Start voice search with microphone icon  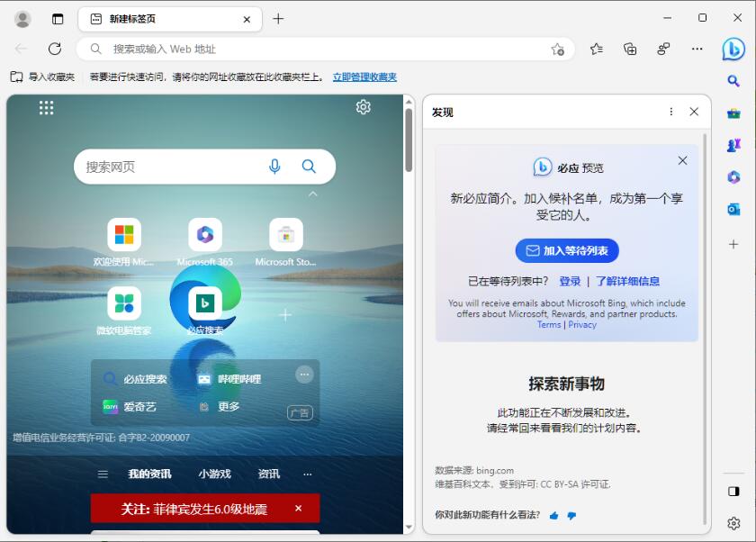coord(274,167)
